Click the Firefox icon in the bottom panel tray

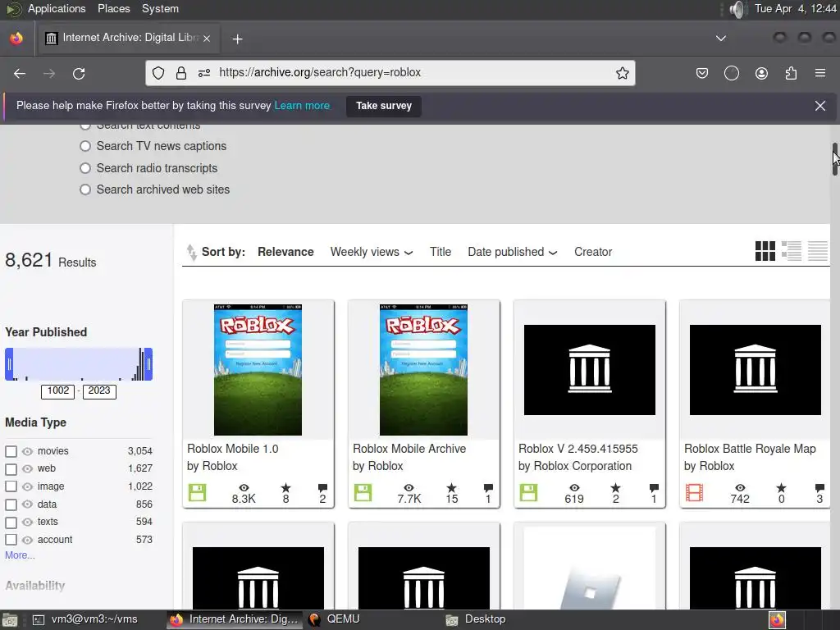click(x=777, y=620)
